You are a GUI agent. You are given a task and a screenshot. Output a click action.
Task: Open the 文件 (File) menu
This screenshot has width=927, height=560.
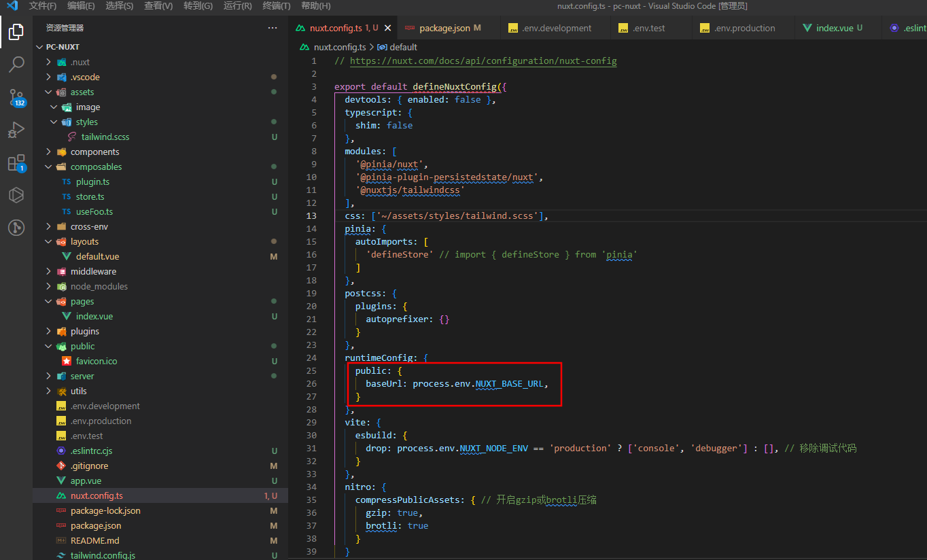(42, 6)
